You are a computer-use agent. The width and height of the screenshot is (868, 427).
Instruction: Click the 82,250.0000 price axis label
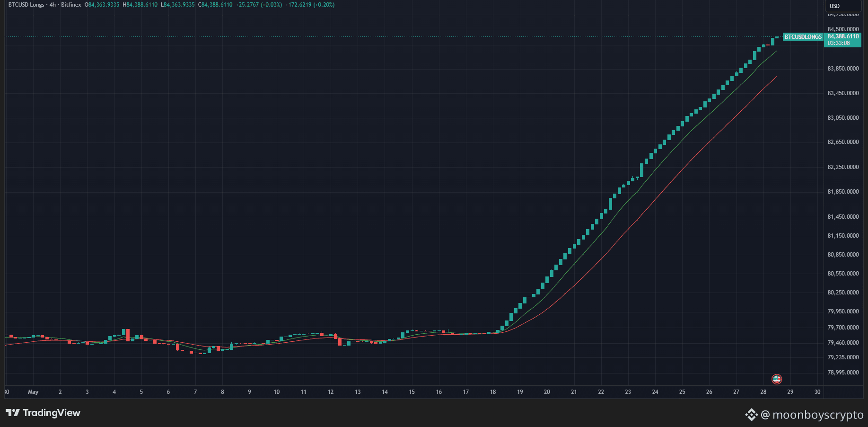[x=843, y=167]
